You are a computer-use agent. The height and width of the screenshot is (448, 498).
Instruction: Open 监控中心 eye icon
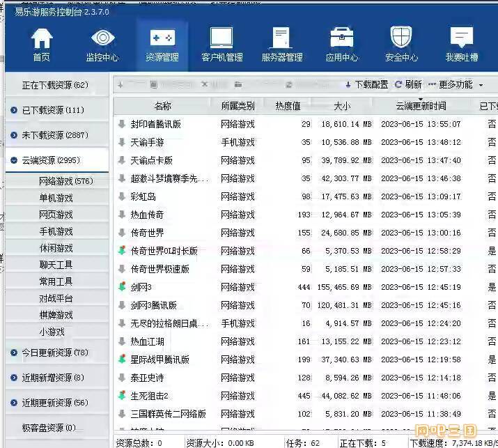click(102, 38)
